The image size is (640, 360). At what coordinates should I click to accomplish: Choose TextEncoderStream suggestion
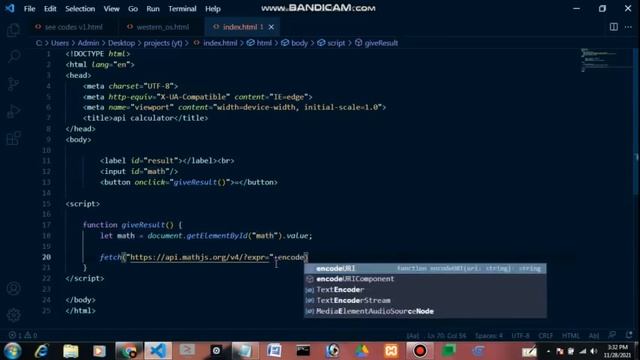coord(425,300)
